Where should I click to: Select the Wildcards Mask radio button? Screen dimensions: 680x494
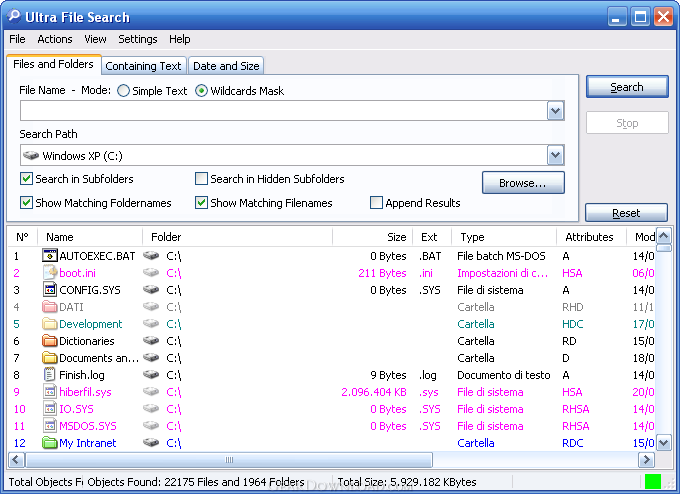[x=201, y=91]
